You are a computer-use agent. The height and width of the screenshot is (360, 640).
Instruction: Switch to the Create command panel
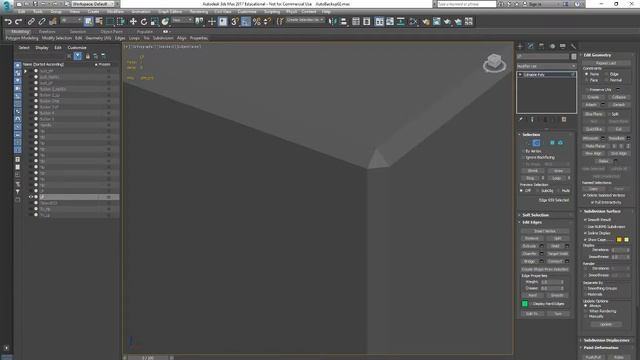520,46
